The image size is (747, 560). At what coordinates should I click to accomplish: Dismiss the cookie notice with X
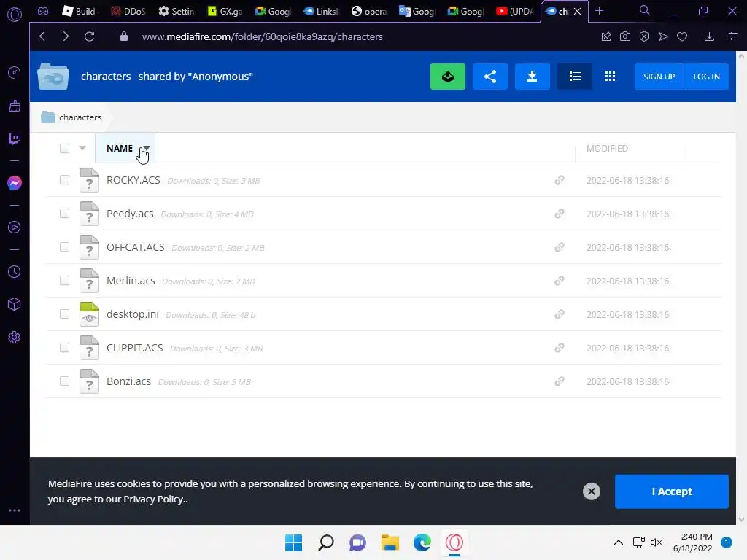coord(591,491)
